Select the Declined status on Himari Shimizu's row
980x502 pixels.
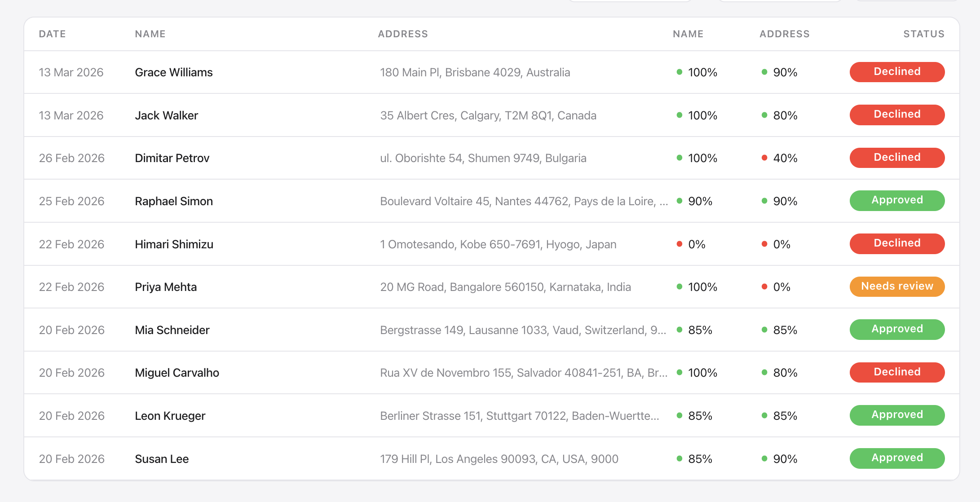[897, 243]
